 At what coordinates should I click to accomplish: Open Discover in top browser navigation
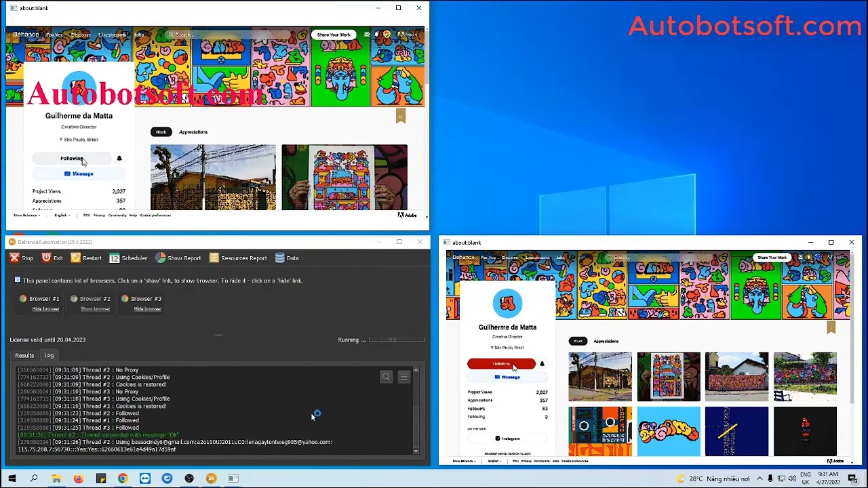click(x=81, y=35)
